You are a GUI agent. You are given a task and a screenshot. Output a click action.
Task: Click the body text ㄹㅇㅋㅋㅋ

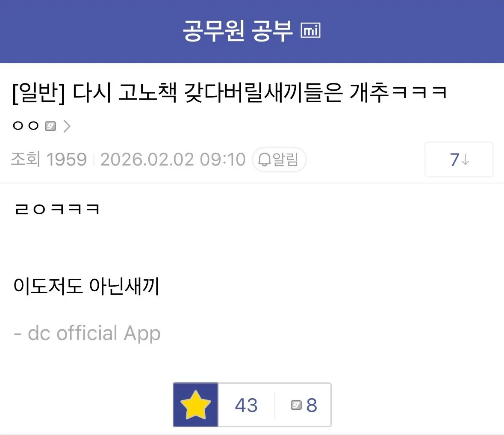[57, 209]
